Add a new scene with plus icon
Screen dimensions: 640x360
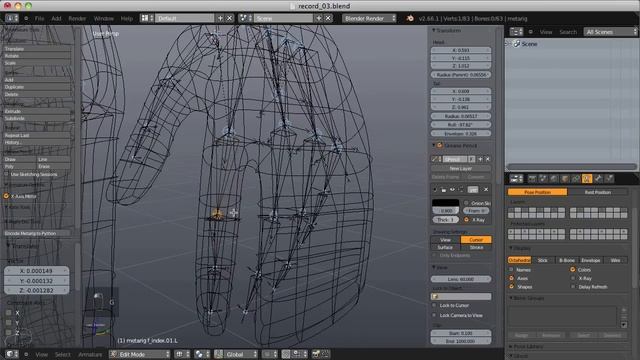(x=319, y=18)
